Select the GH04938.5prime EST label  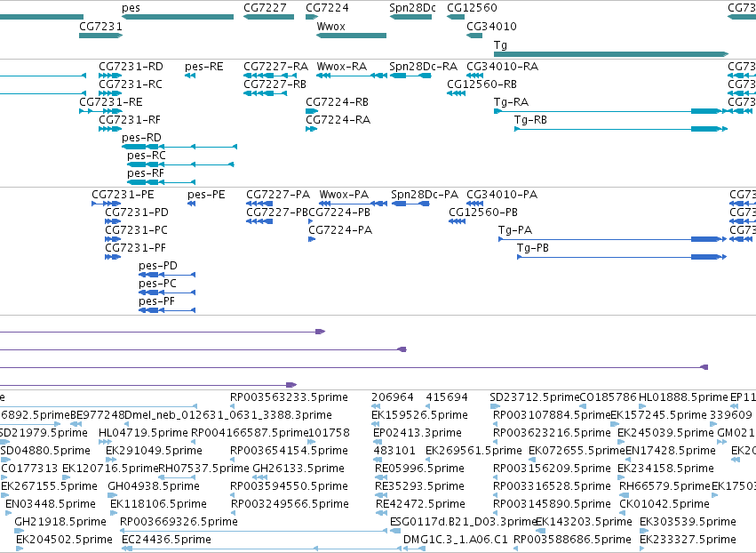point(154,486)
